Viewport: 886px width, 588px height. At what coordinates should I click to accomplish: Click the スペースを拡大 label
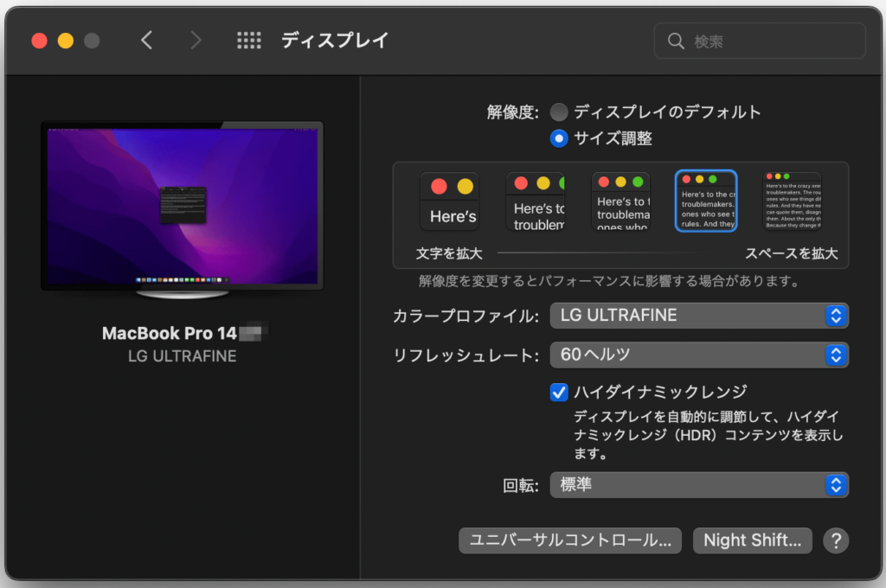pos(791,253)
